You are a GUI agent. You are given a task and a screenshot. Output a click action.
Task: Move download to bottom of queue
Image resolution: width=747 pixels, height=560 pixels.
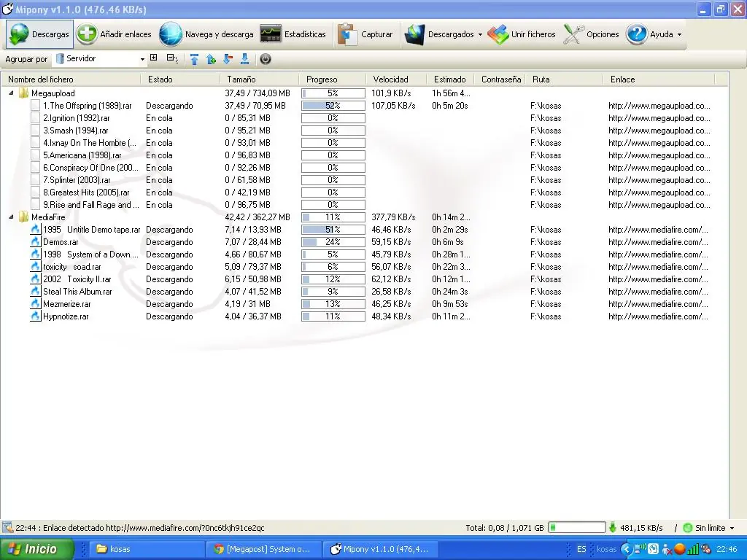click(244, 59)
